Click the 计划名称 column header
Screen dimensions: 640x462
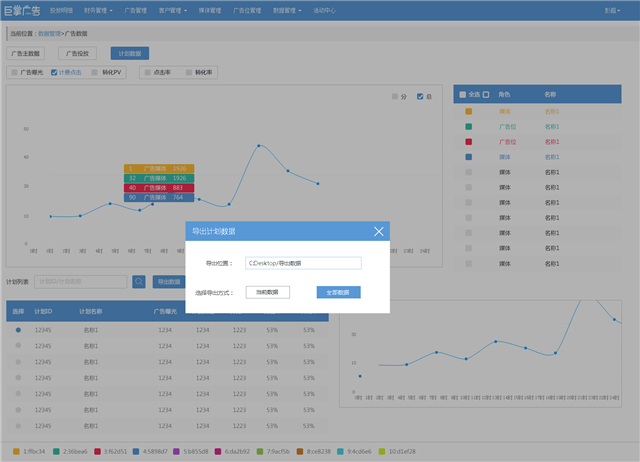[91, 311]
